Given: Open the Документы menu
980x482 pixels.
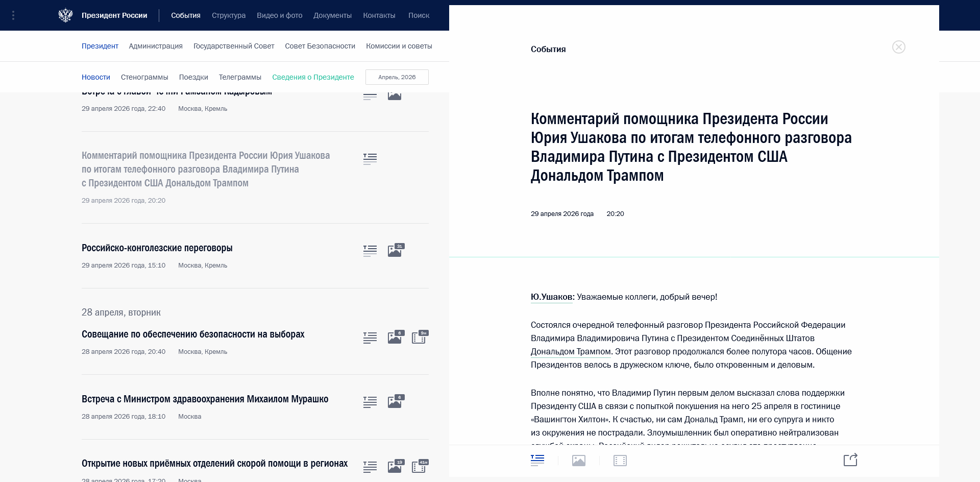Looking at the screenshot, I should 332,15.
